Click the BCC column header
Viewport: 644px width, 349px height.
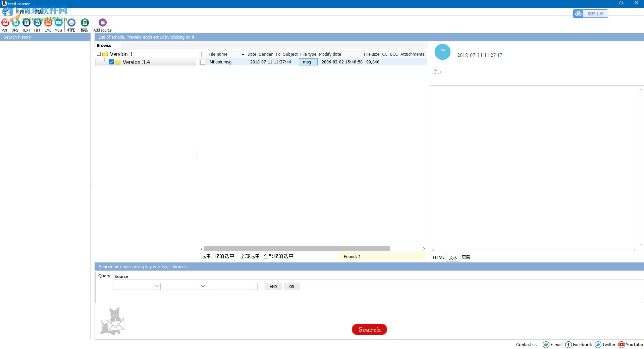(394, 54)
